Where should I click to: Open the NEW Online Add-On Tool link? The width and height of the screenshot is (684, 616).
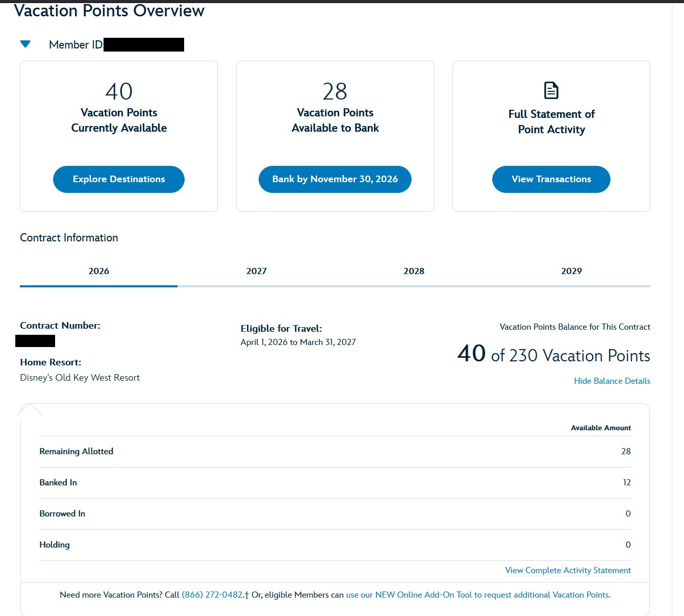[478, 595]
